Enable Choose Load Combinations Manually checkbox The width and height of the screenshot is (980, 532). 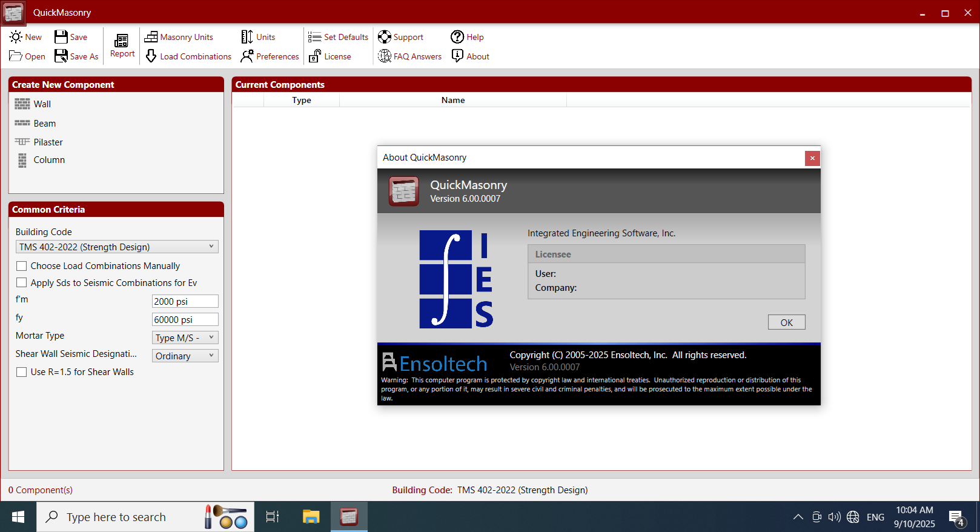click(x=22, y=266)
